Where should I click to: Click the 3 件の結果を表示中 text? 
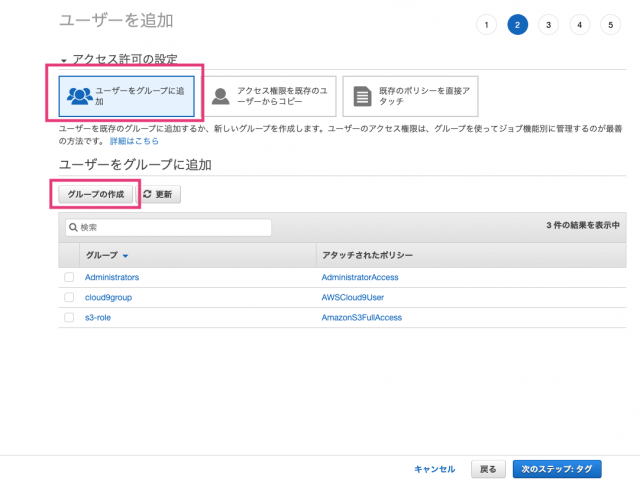(x=583, y=225)
